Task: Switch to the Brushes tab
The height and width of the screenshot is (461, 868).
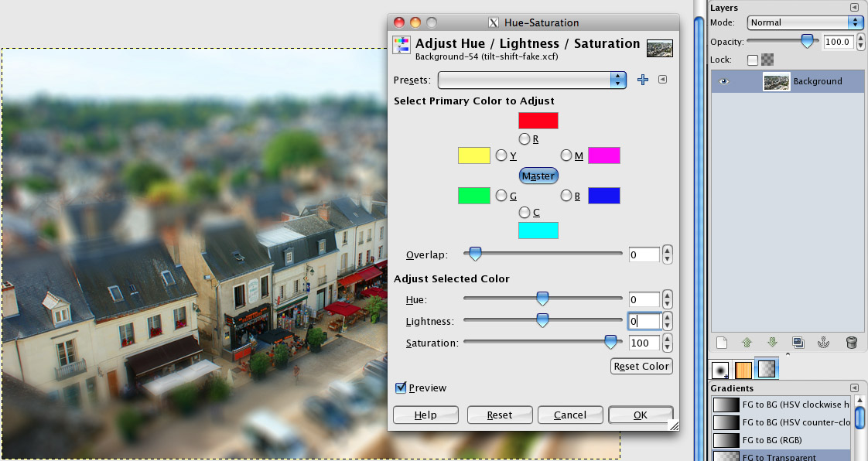Action: (720, 369)
